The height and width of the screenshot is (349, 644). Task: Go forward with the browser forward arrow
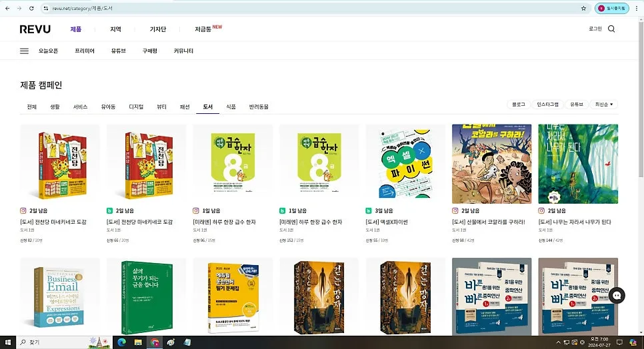pos(19,8)
